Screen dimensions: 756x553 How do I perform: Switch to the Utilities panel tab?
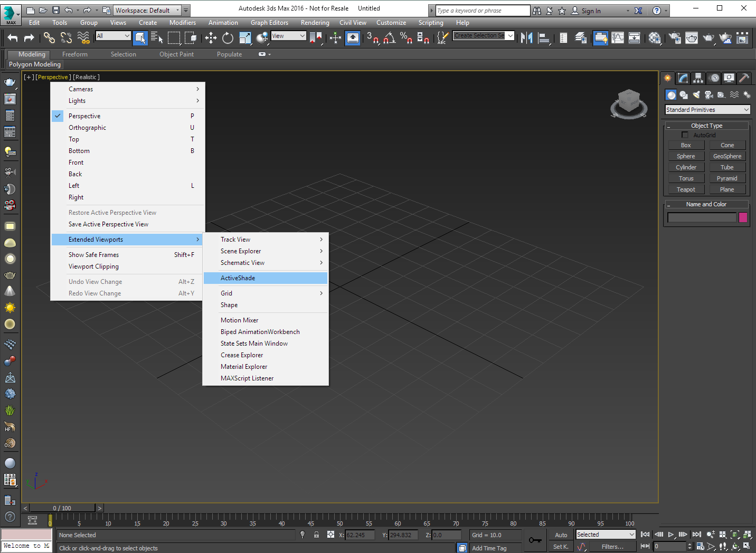pos(744,78)
